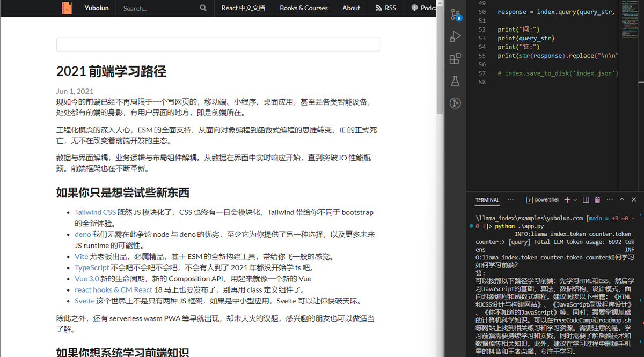This screenshot has height=357, width=644.
Task: Click the comment line index.save_to_disk
Action: [x=558, y=73]
